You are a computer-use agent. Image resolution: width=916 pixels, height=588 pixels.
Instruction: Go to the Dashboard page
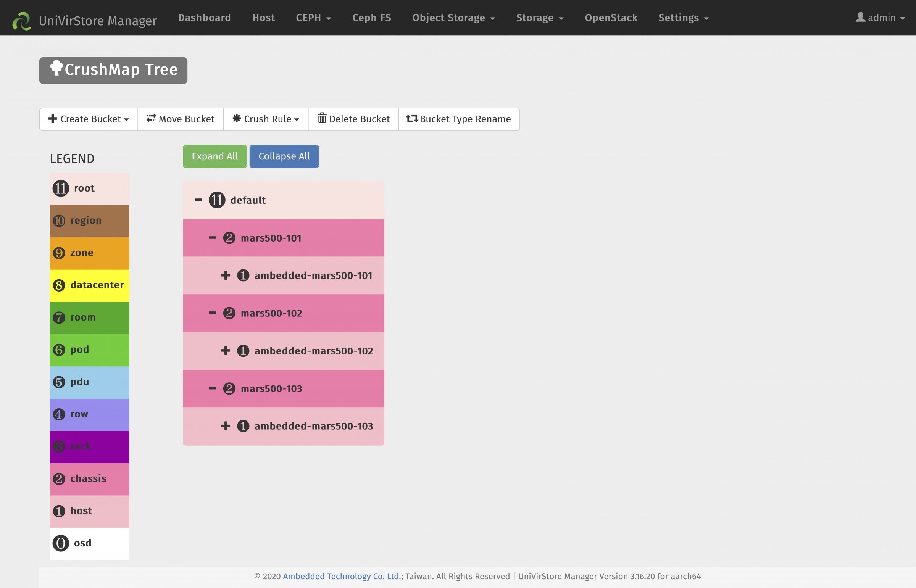click(x=204, y=18)
